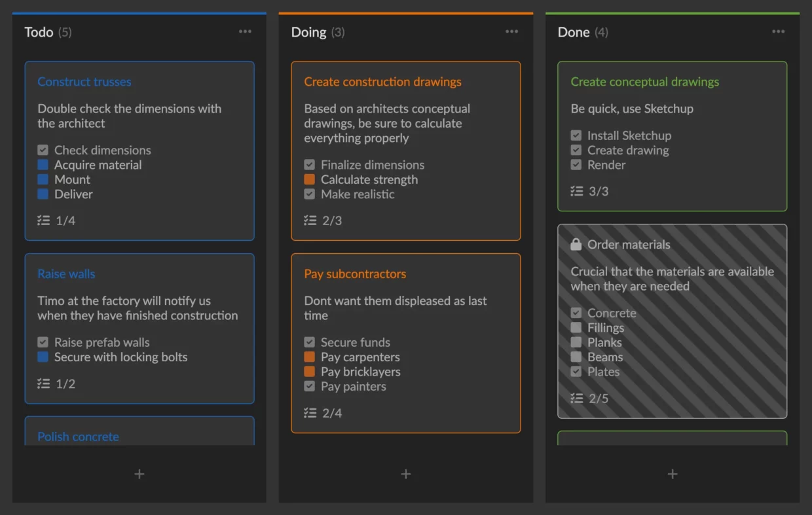Image resolution: width=812 pixels, height=515 pixels.
Task: Open the Done column options menu
Action: (x=778, y=31)
